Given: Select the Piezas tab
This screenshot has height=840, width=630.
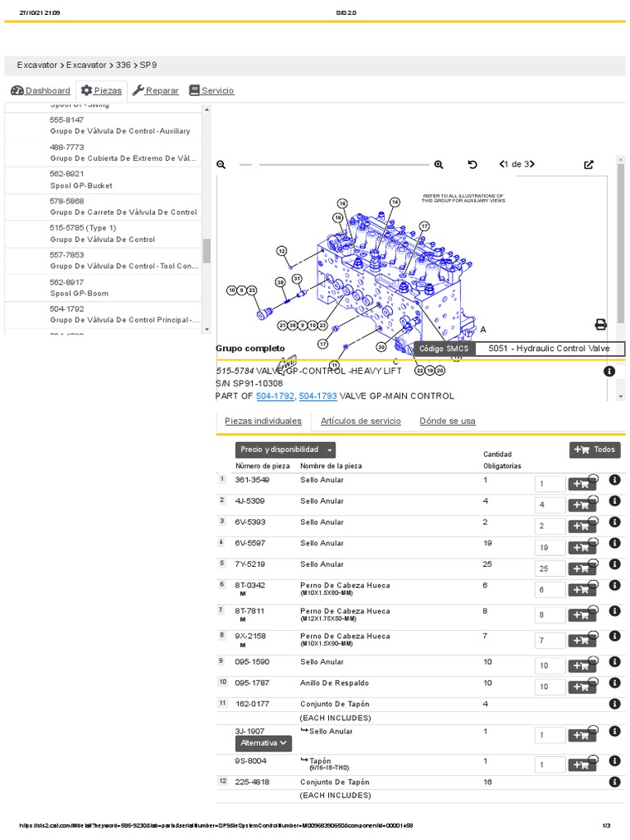Looking at the screenshot, I should 101,90.
